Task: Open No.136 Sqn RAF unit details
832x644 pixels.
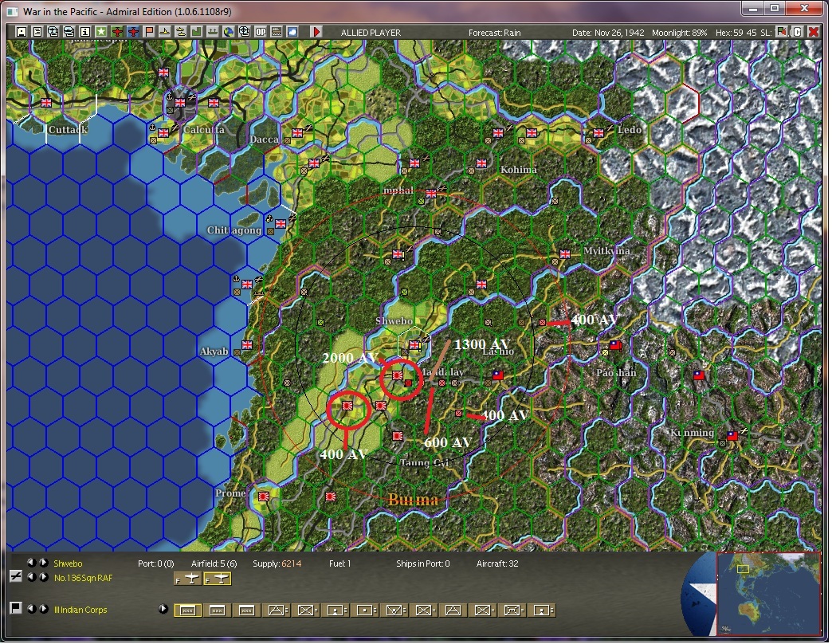Action: 84,578
